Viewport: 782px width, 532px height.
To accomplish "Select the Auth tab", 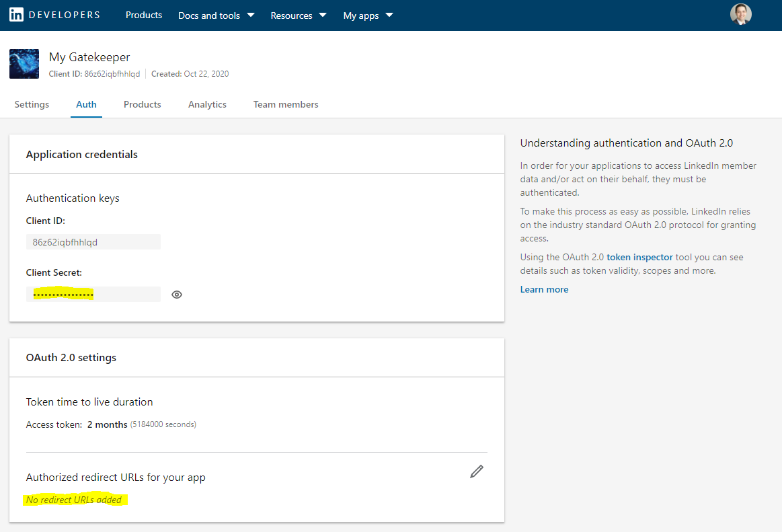I will pyautogui.click(x=86, y=104).
